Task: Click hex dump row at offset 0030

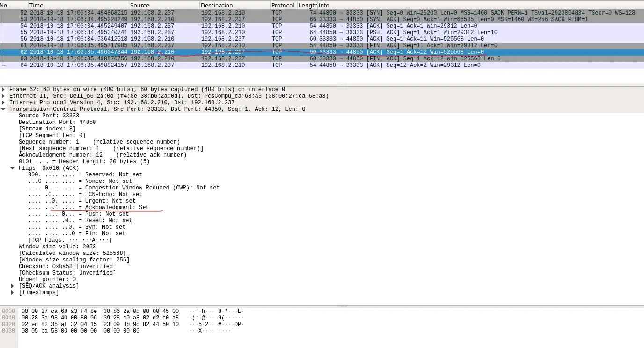Action: (x=116, y=331)
